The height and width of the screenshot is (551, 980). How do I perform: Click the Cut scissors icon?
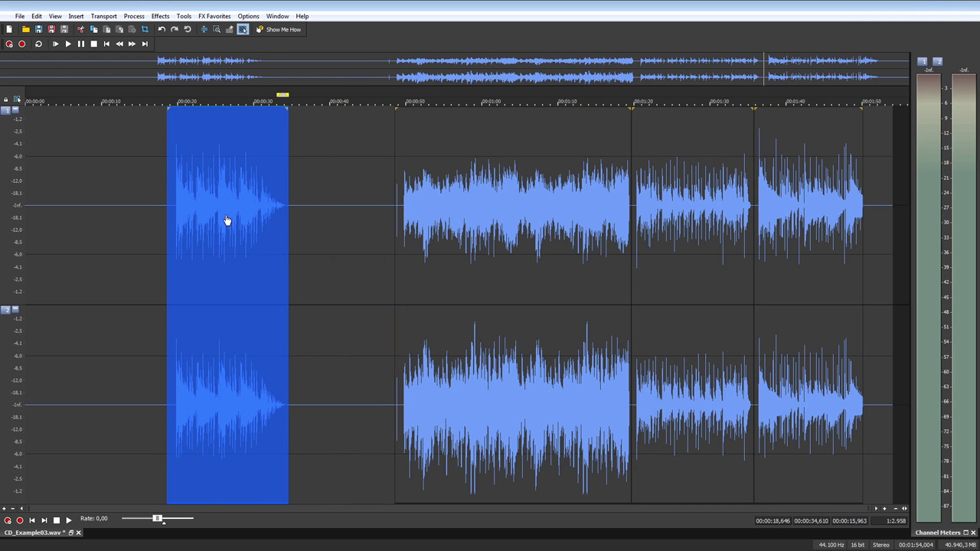[x=81, y=29]
